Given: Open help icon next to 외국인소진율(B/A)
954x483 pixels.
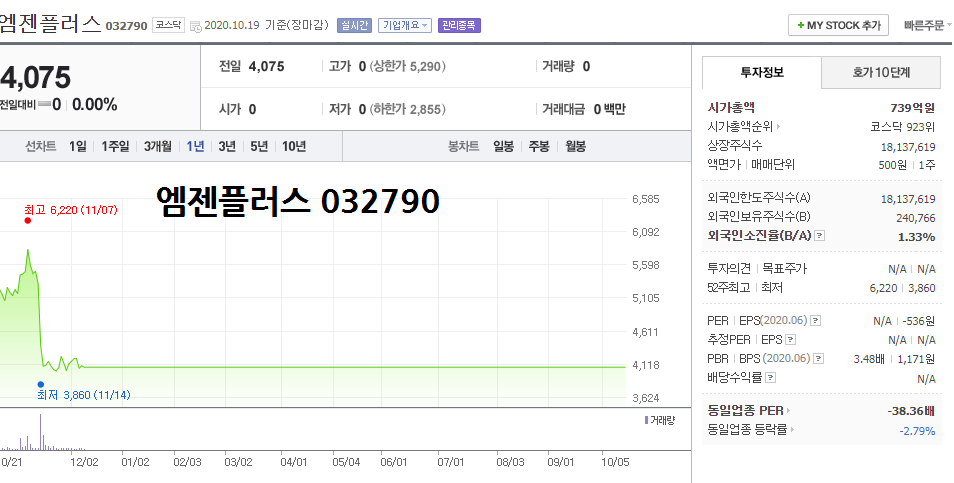Looking at the screenshot, I should (x=820, y=236).
